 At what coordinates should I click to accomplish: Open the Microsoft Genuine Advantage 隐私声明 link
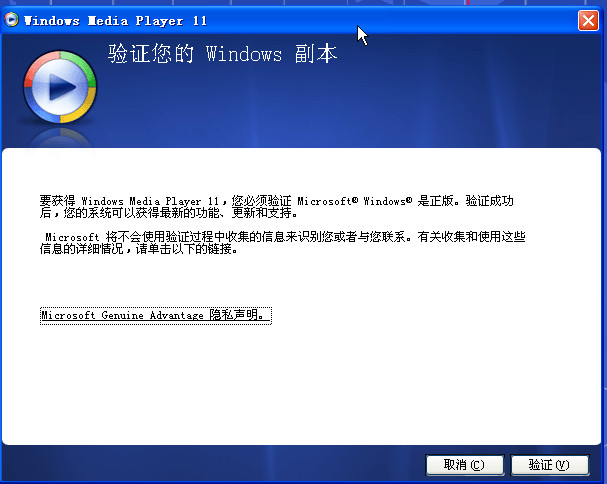click(x=156, y=315)
